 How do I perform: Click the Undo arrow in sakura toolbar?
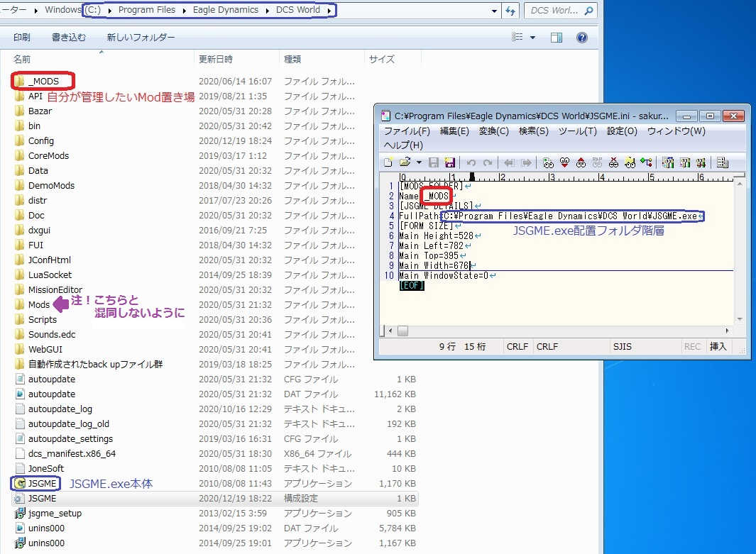(x=471, y=162)
